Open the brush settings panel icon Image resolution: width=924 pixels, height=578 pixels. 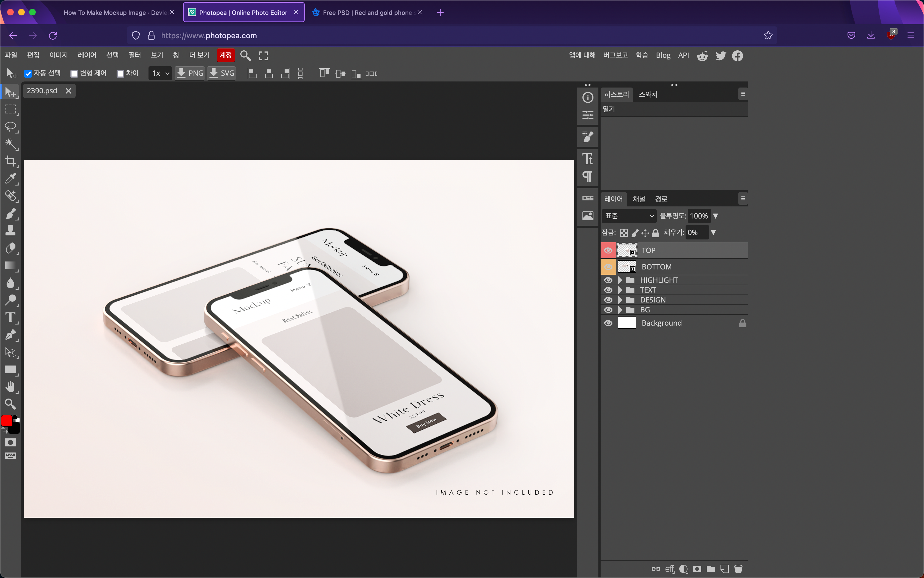(588, 137)
